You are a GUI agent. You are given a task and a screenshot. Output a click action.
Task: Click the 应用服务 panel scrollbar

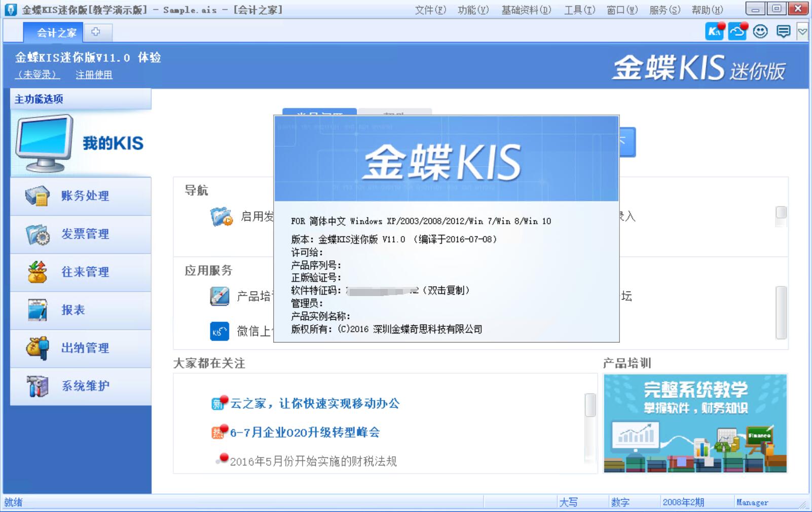pos(781,312)
